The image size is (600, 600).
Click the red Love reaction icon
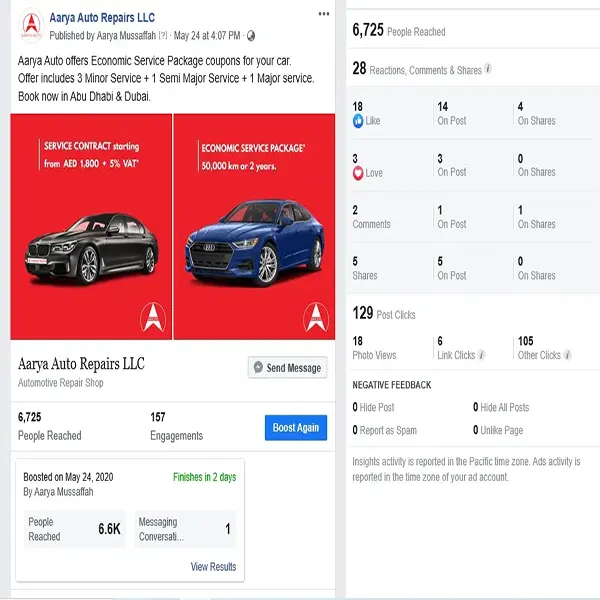pos(358,173)
